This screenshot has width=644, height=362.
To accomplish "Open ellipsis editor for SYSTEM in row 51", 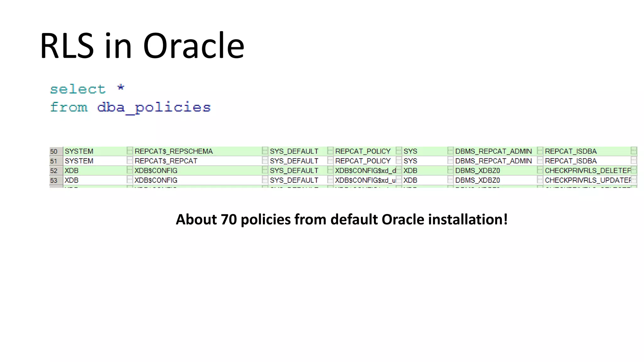I will pyautogui.click(x=130, y=161).
